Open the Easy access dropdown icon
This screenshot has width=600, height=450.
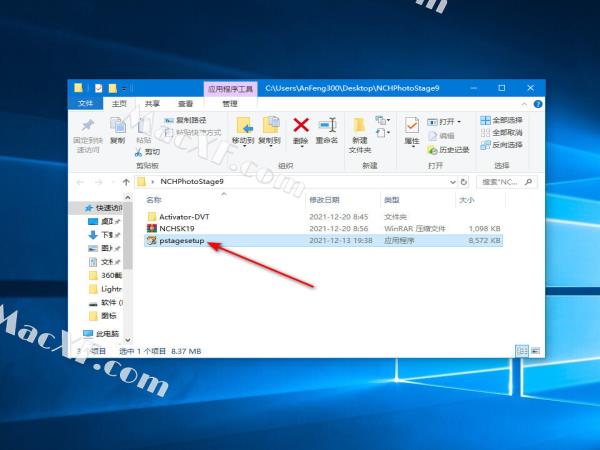click(383, 133)
